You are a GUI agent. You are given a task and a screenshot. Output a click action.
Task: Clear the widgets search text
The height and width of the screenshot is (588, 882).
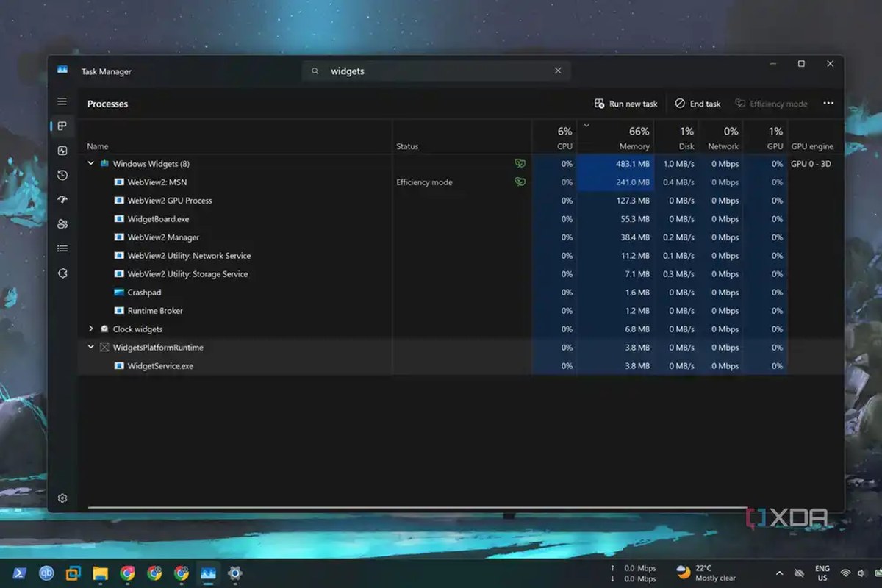click(558, 71)
